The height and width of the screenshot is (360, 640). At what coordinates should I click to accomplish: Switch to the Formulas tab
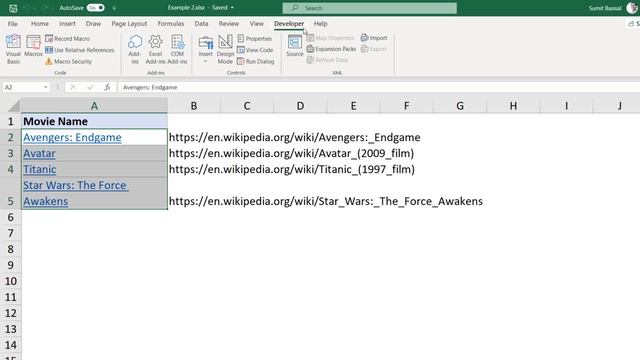click(171, 24)
